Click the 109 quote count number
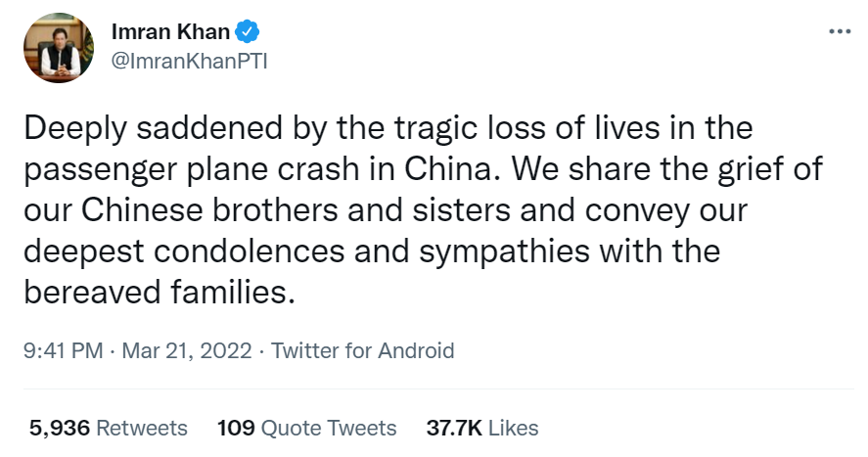The height and width of the screenshot is (457, 868). [x=236, y=428]
